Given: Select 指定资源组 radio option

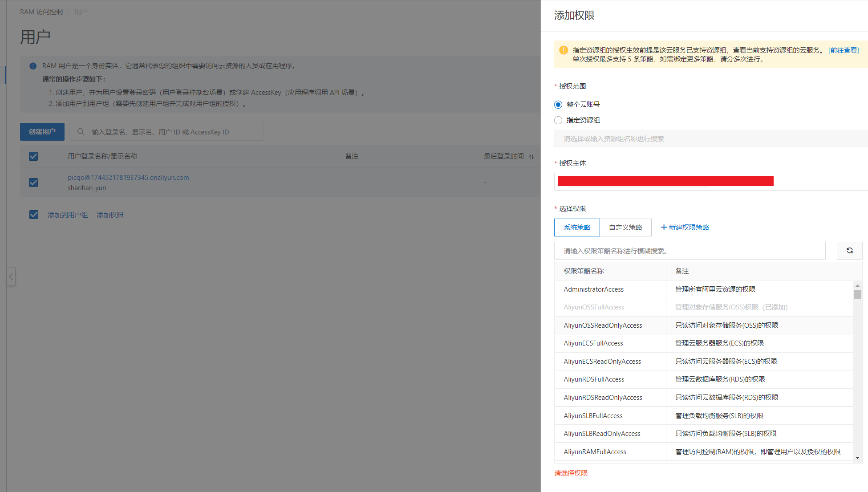Looking at the screenshot, I should [x=558, y=120].
